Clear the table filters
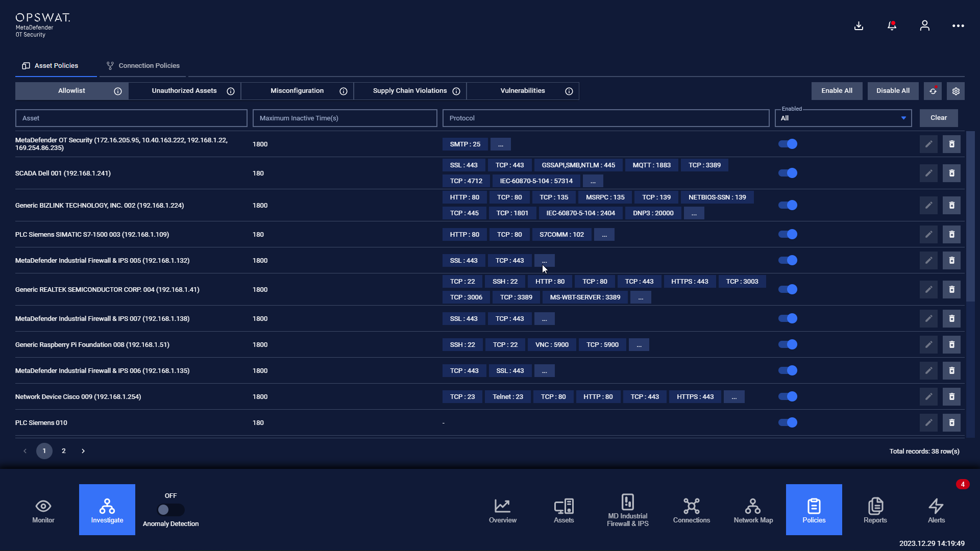 click(x=939, y=118)
